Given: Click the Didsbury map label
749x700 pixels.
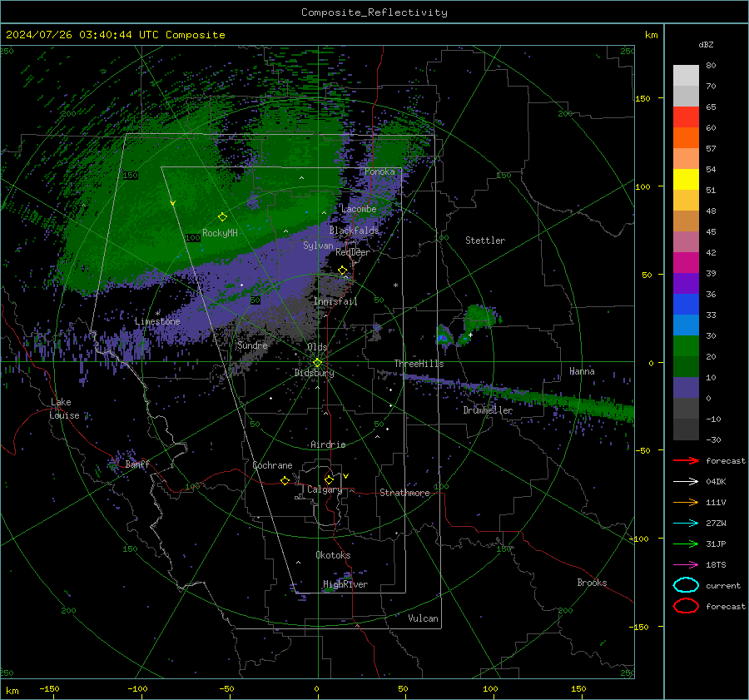Looking at the screenshot, I should coord(314,373).
